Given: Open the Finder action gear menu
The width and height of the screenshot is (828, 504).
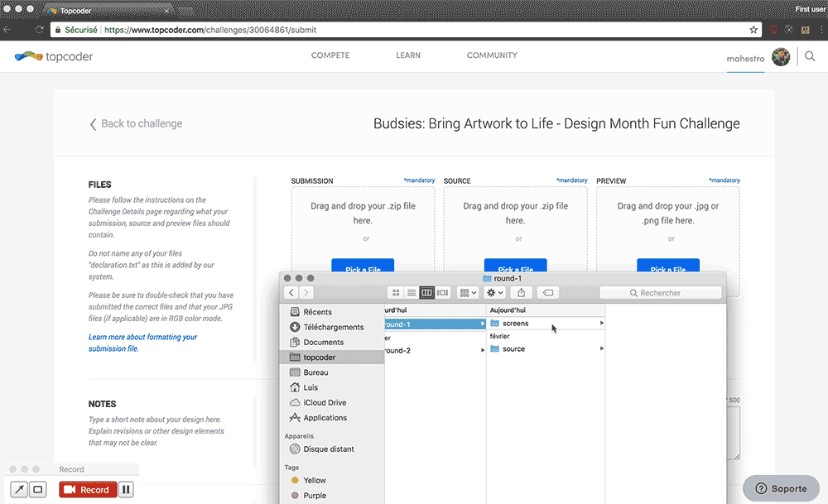Looking at the screenshot, I should pos(495,292).
